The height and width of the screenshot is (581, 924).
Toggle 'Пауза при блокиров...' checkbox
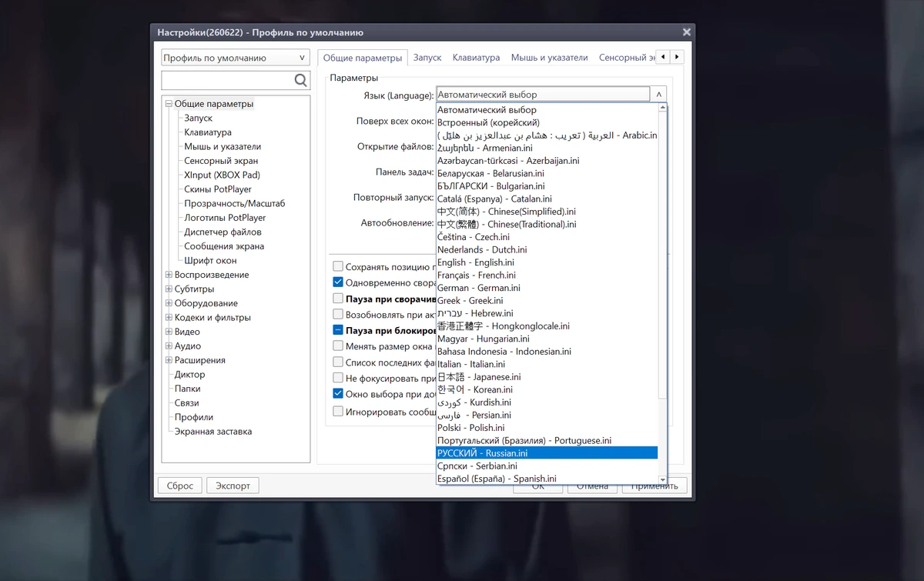tap(338, 330)
